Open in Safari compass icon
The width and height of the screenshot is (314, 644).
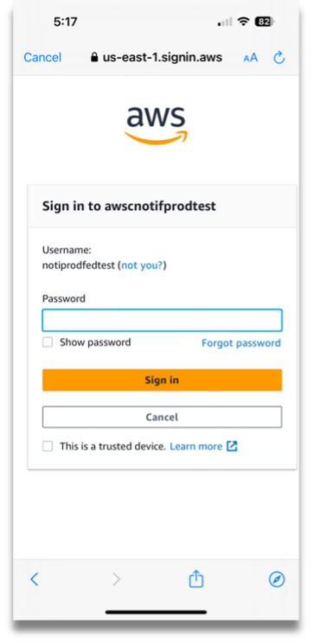point(277,579)
